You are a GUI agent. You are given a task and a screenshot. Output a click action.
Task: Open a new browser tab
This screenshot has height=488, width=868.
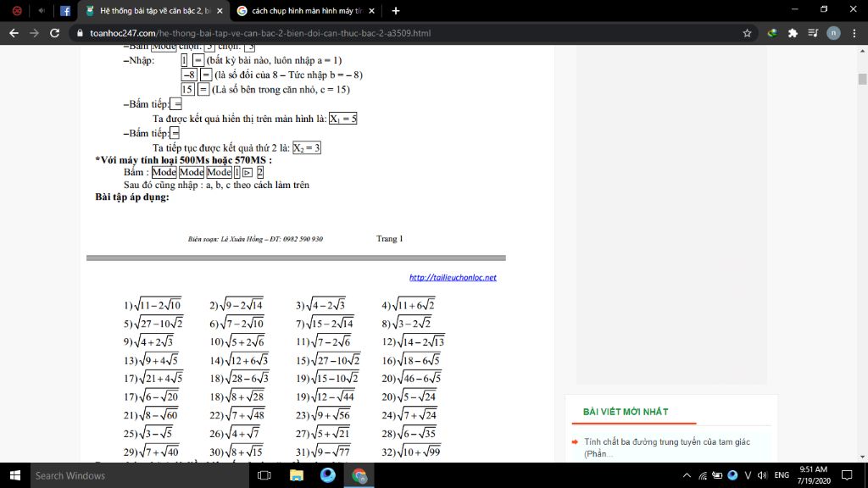point(395,10)
